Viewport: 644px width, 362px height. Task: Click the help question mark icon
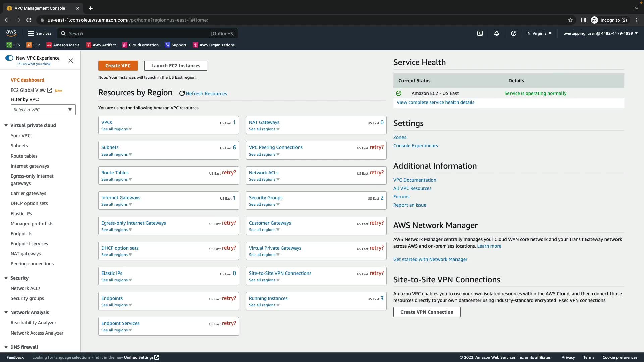514,33
